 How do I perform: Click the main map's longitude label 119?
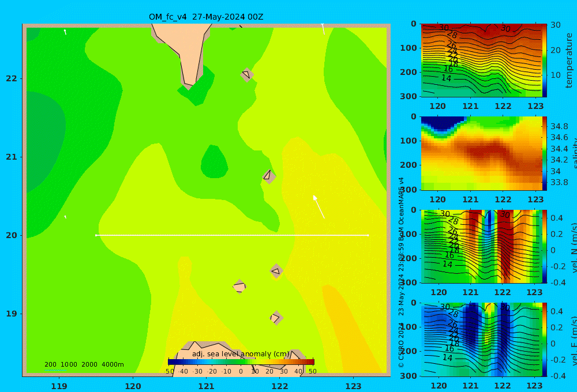[59, 386]
